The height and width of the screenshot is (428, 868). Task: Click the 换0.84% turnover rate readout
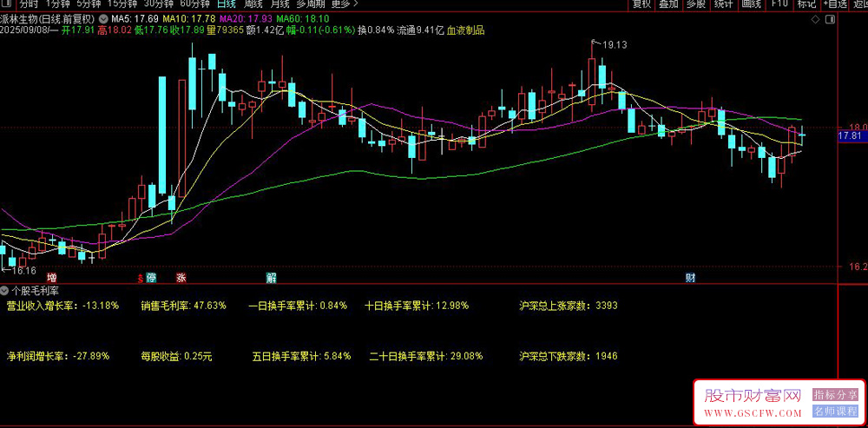pos(377,30)
